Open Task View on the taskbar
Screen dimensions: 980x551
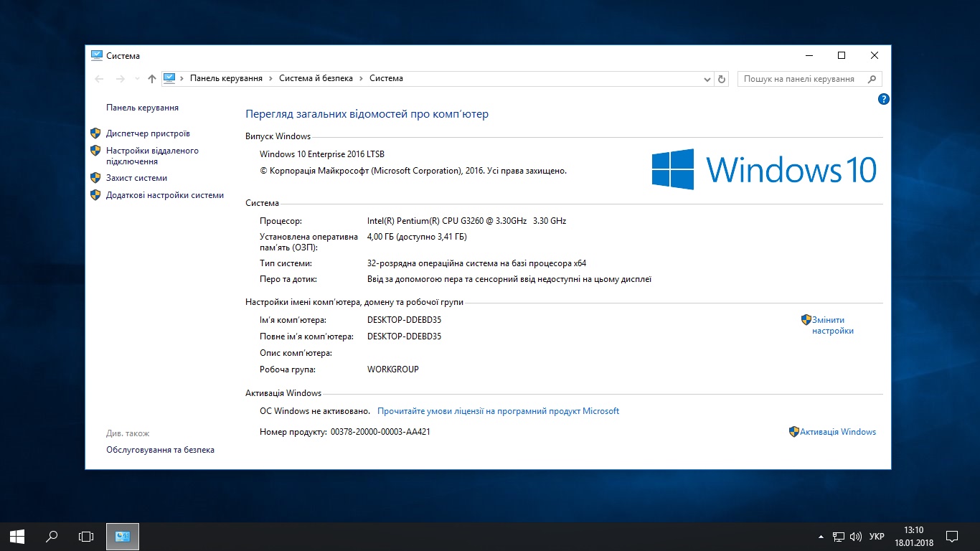[x=86, y=536]
